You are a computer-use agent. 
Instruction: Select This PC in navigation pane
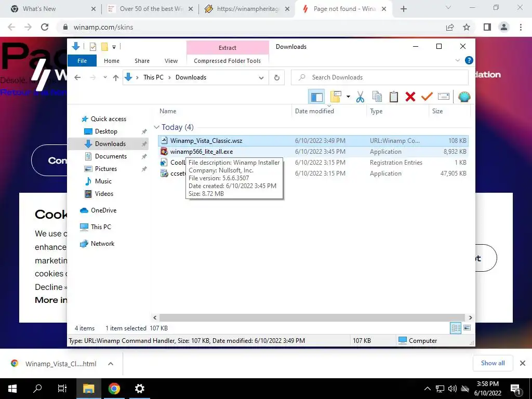pyautogui.click(x=101, y=227)
